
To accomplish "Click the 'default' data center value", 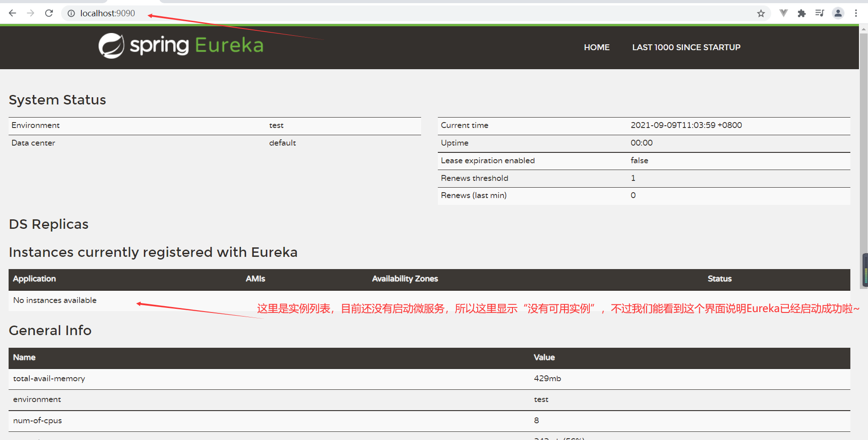I will click(x=282, y=143).
